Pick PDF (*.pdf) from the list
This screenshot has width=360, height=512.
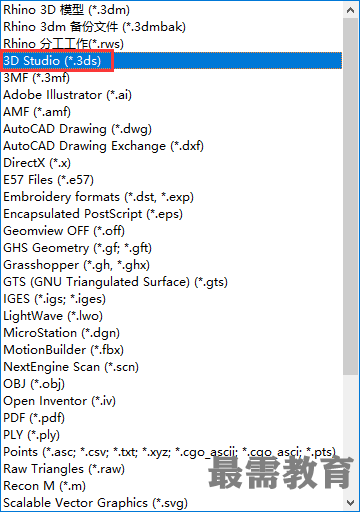[172, 418]
